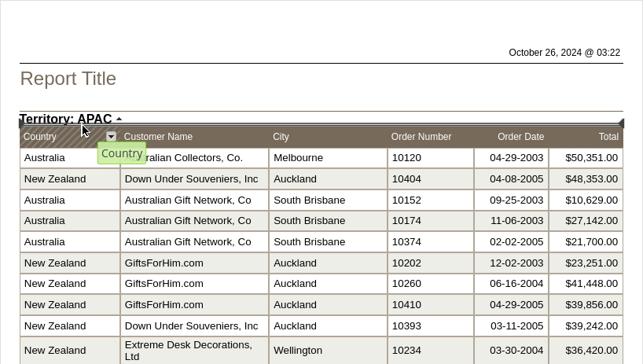This screenshot has width=643, height=364.
Task: Click the Order Date column header
Action: click(x=520, y=137)
